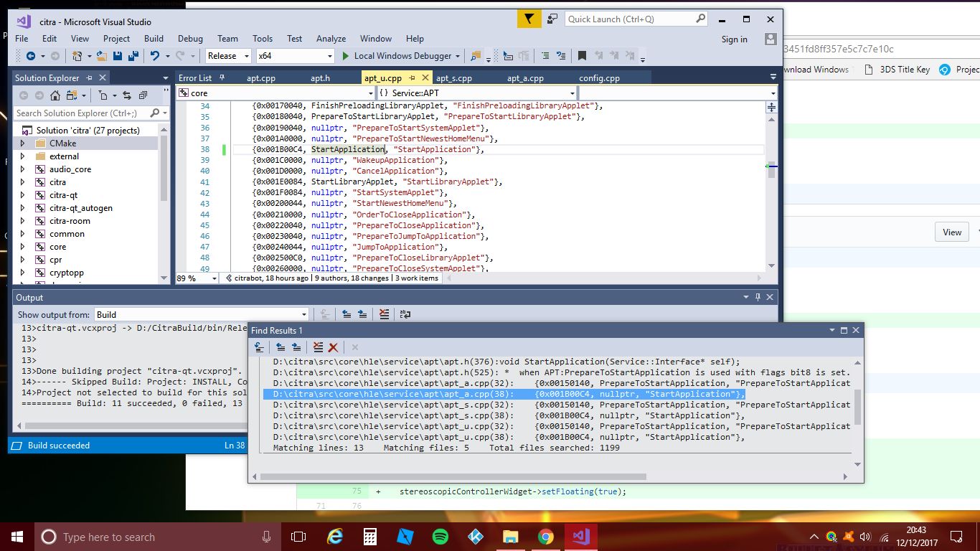The width and height of the screenshot is (980, 551).
Task: Toggle pin on apt_u.cpp tab
Action: point(413,77)
